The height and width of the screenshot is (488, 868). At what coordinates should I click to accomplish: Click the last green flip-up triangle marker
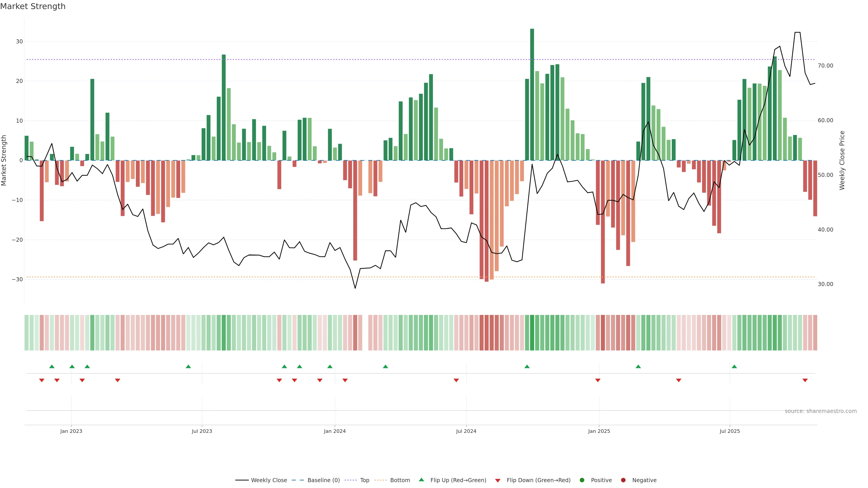coord(734,366)
